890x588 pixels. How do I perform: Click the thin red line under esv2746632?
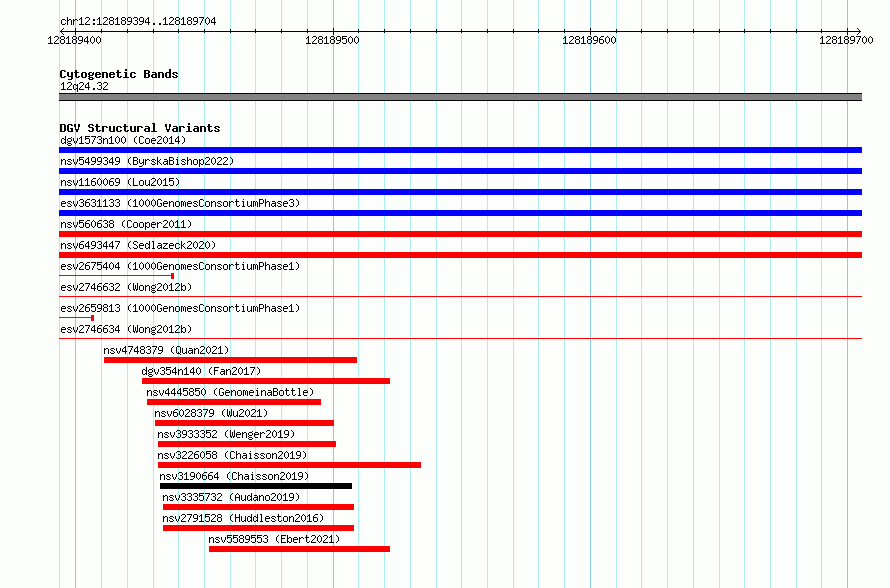460,296
